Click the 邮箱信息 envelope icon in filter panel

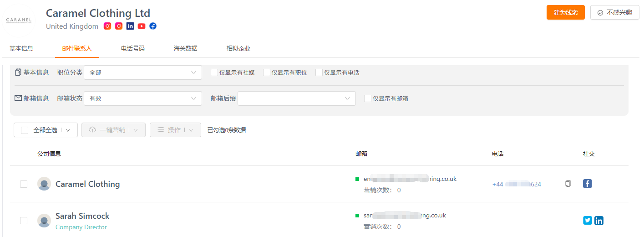coord(18,98)
